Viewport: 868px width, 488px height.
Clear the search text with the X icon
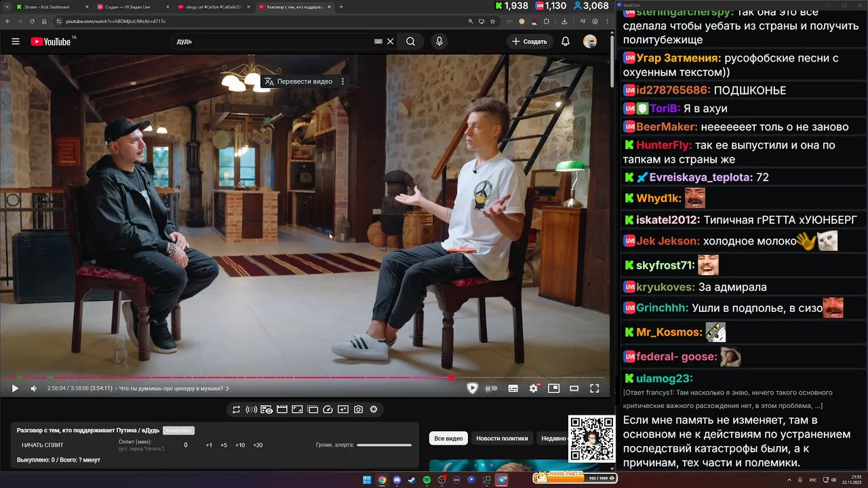pos(390,41)
